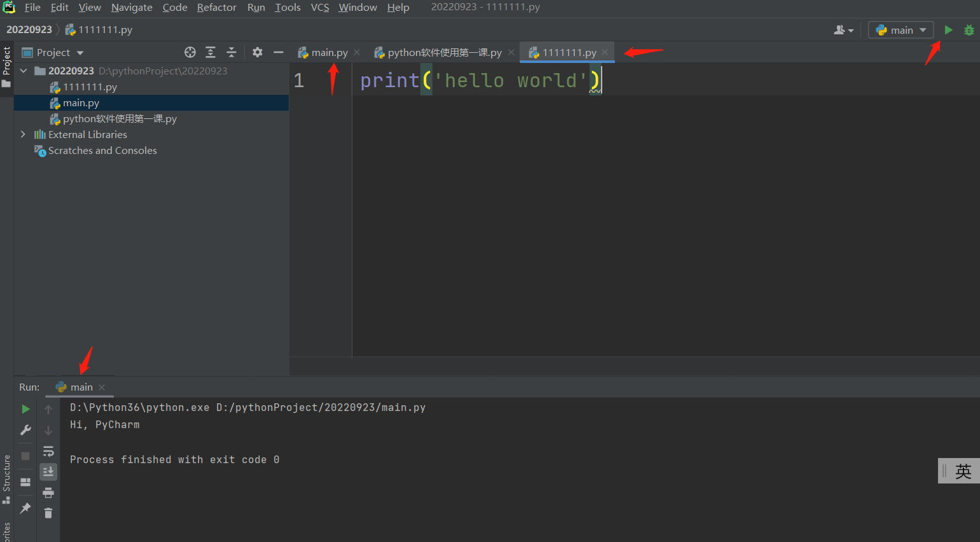Select 1111111.py in project tree
This screenshot has width=980, height=542.
90,87
